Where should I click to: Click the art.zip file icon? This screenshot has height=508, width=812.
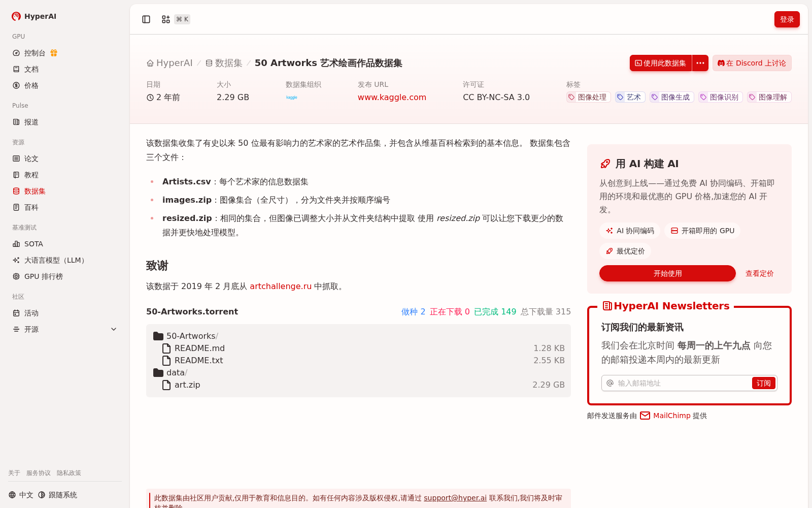166,385
